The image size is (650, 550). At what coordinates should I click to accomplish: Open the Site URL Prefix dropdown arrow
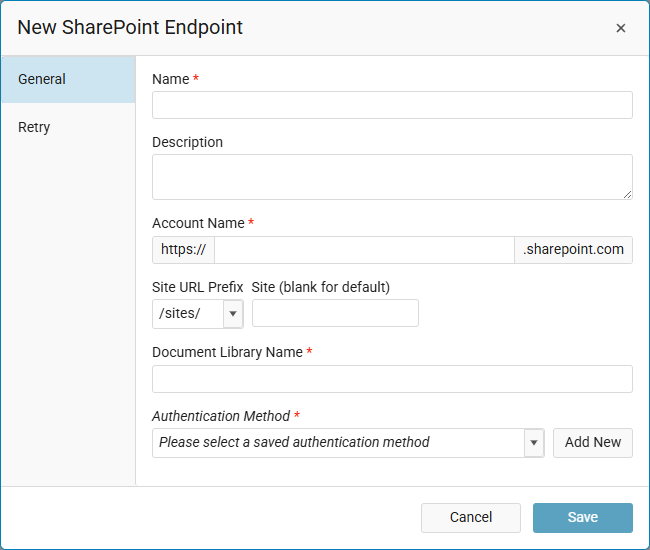[233, 314]
